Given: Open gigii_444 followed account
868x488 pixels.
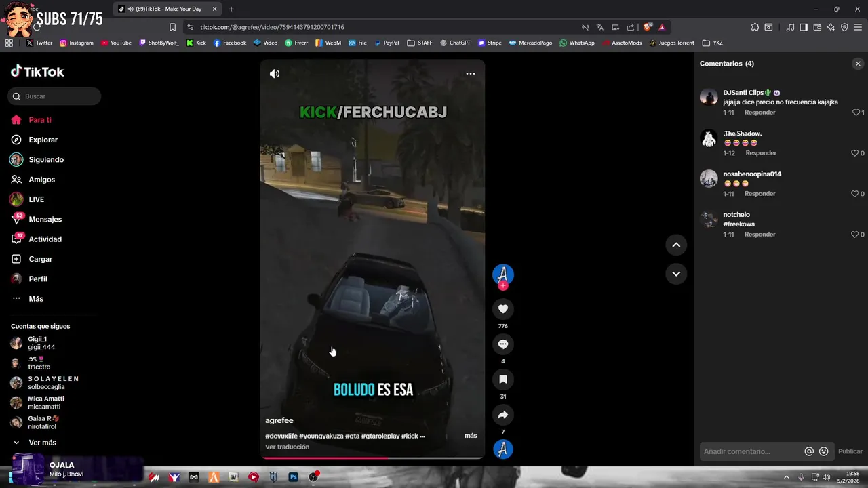Looking at the screenshot, I should point(41,343).
